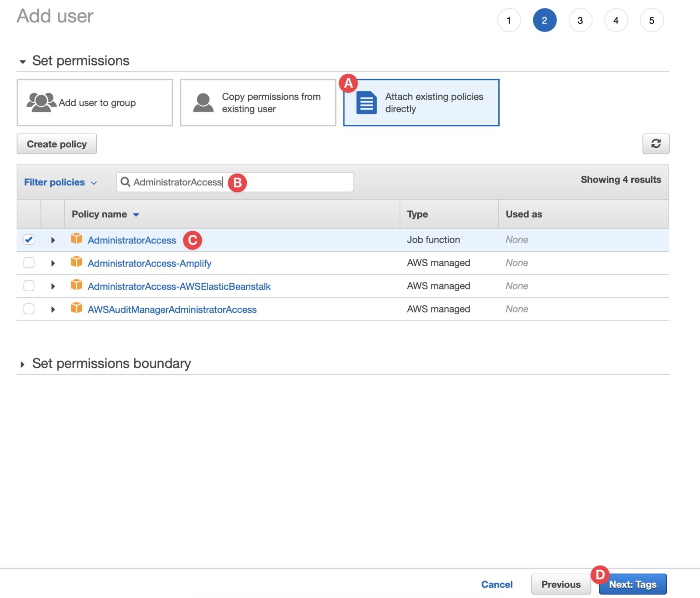Click the document icon in Attach existing policies

(x=366, y=103)
